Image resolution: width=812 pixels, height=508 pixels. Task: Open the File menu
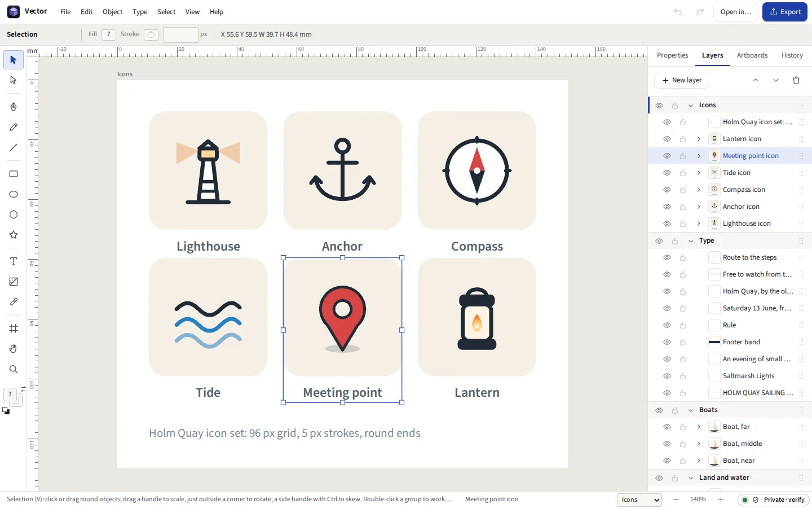65,12
